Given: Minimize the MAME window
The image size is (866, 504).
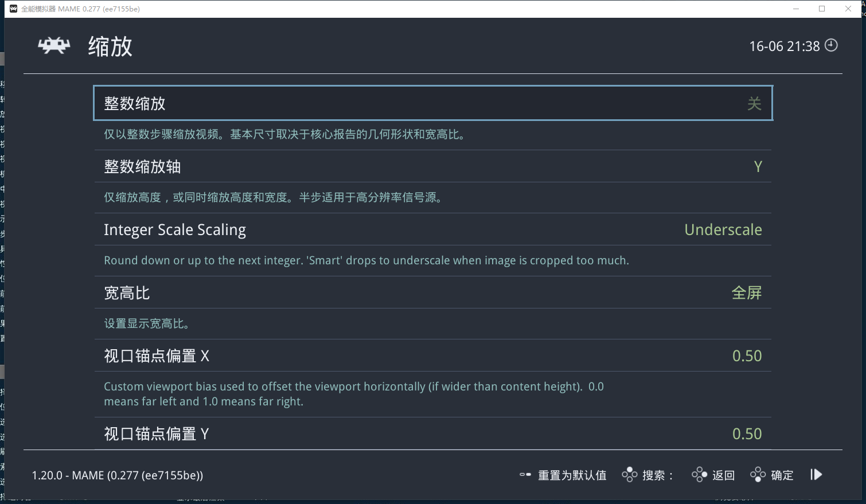Looking at the screenshot, I should pos(796,9).
